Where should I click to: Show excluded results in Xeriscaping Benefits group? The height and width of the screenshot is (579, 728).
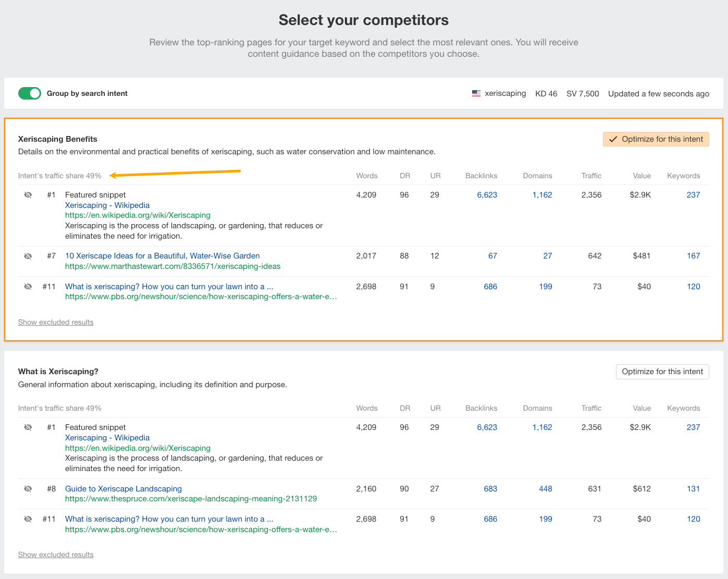tap(56, 322)
